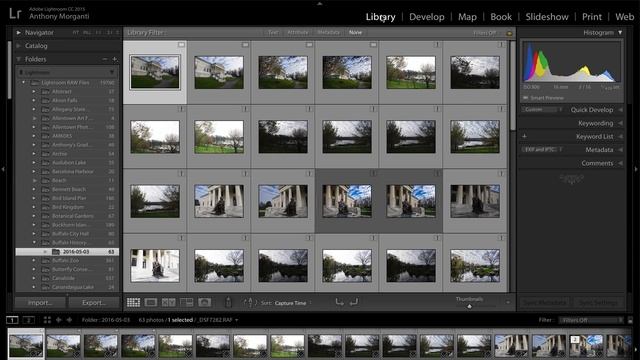The width and height of the screenshot is (640, 360).
Task: Collapse the Buffalo History folder
Action: [x=34, y=243]
